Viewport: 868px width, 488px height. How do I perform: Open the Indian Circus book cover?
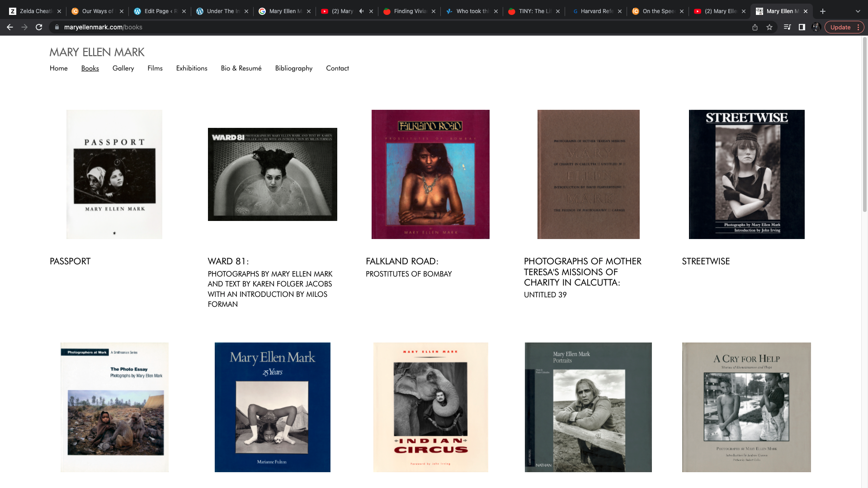click(431, 408)
